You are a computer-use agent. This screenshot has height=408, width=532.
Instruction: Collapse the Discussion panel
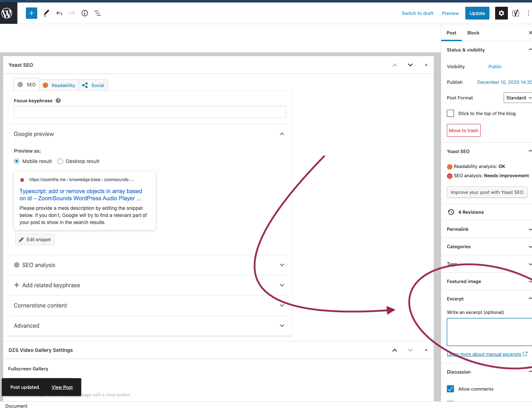(x=487, y=372)
